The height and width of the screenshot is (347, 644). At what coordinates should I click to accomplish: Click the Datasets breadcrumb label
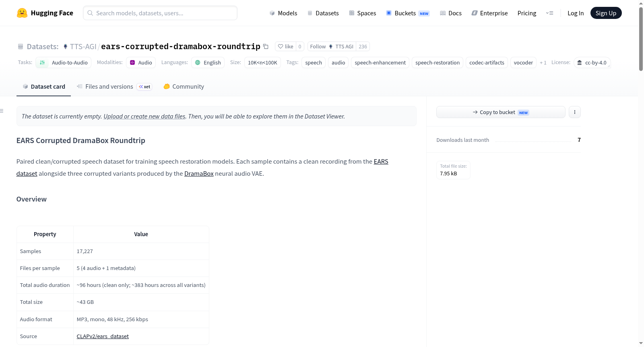tap(43, 46)
